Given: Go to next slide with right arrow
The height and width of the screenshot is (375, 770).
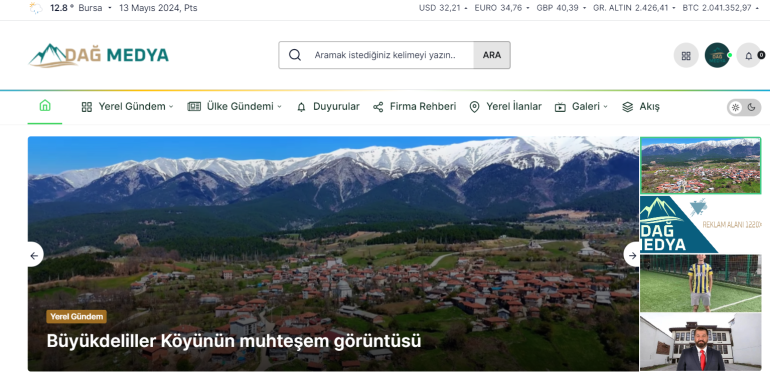Looking at the screenshot, I should click(x=632, y=255).
